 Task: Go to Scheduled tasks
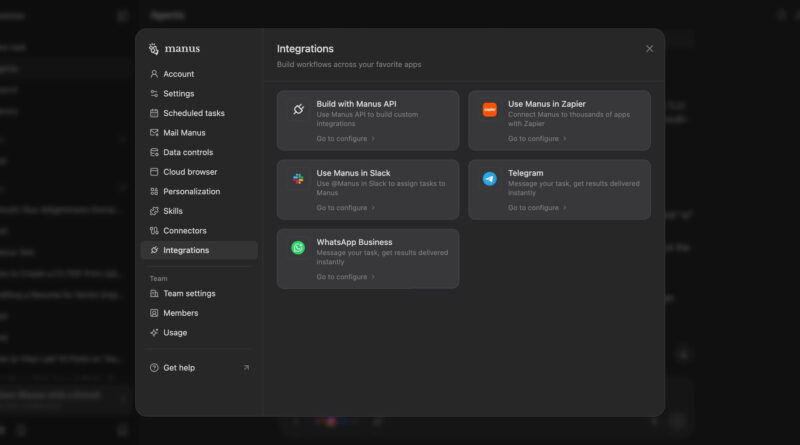199,113
